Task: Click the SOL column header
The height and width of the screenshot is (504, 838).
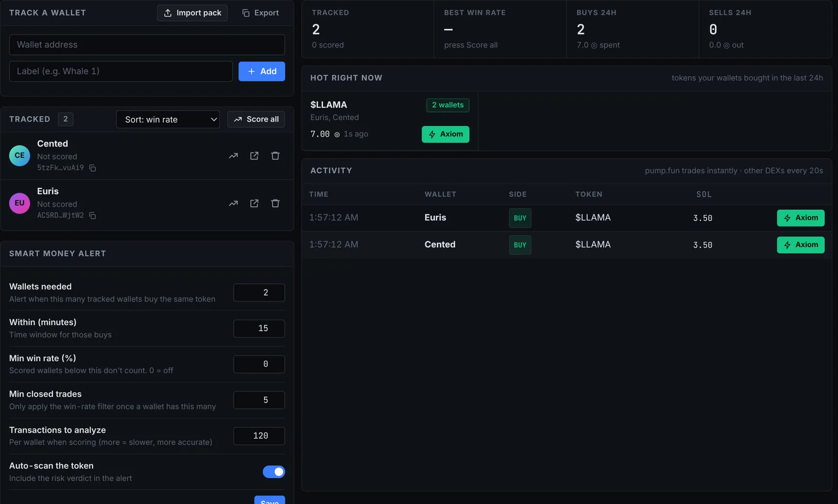Action: [x=704, y=194]
